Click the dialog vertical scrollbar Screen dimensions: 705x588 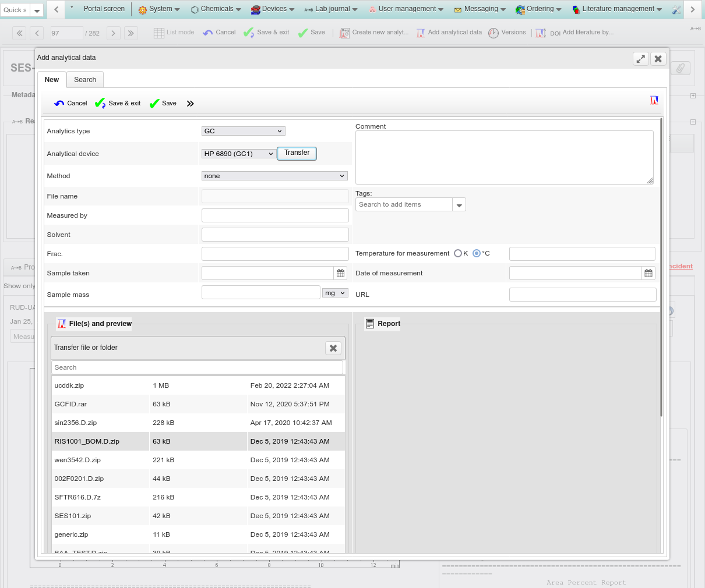(x=661, y=268)
